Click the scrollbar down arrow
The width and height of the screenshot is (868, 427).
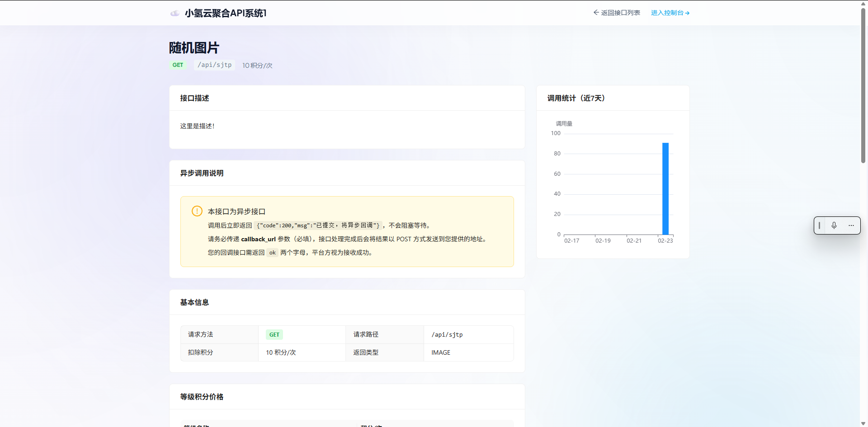click(x=863, y=423)
